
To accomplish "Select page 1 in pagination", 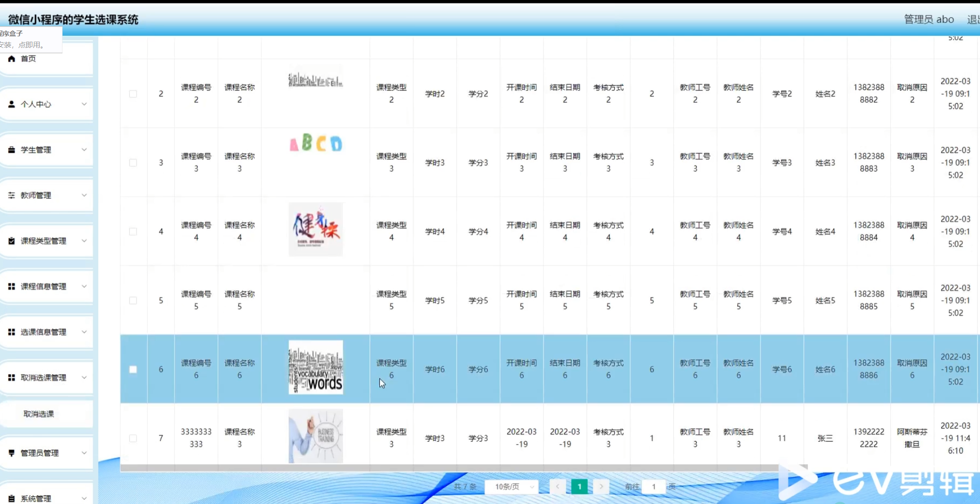I will tap(579, 487).
